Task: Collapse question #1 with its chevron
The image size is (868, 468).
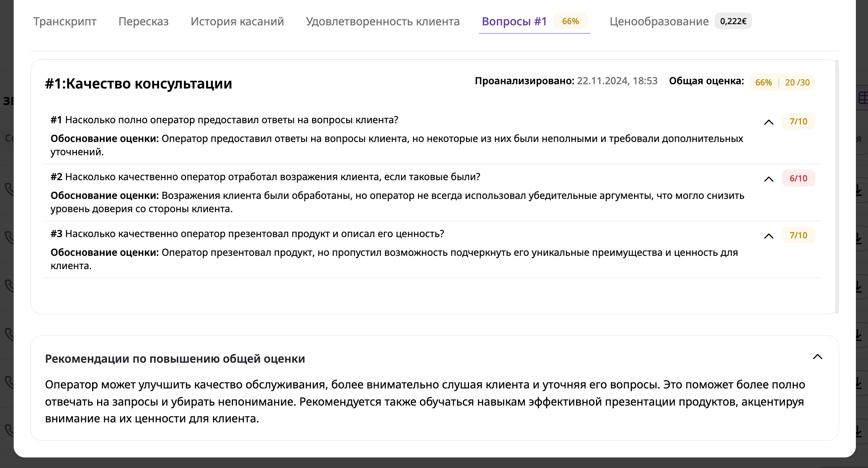Action: 768,122
